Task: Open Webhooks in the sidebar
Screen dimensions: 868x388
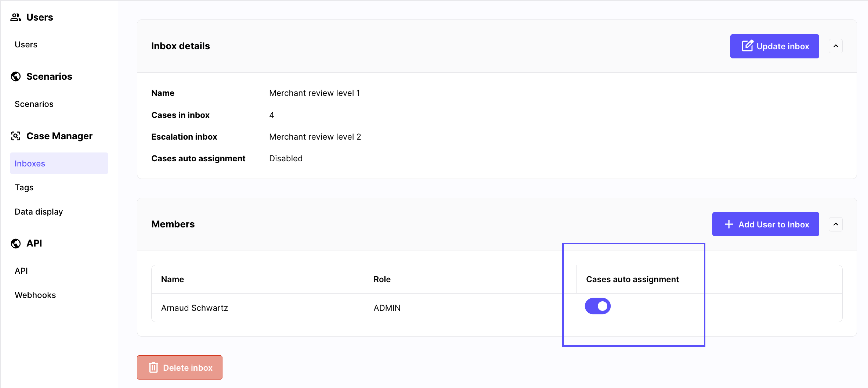Action: tap(35, 295)
